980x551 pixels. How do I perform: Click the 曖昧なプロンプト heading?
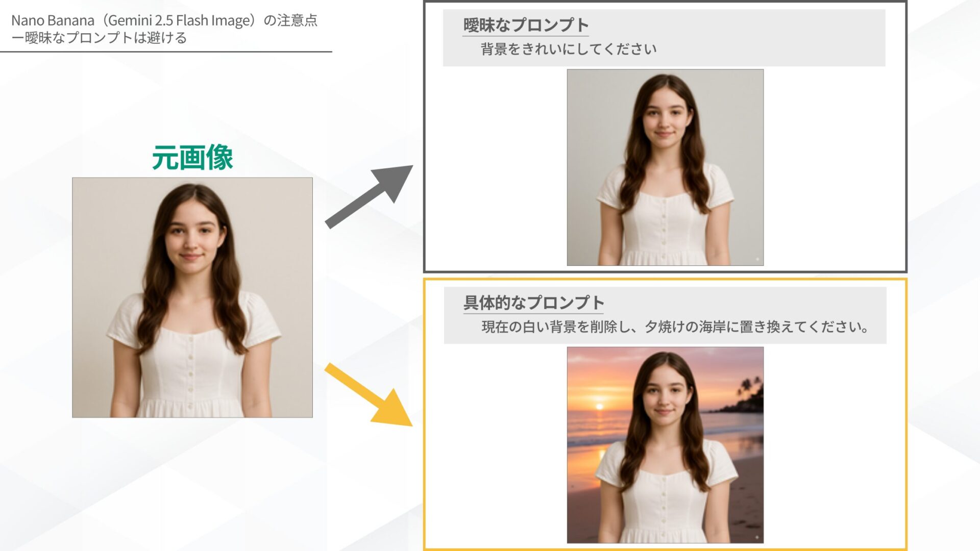point(525,25)
